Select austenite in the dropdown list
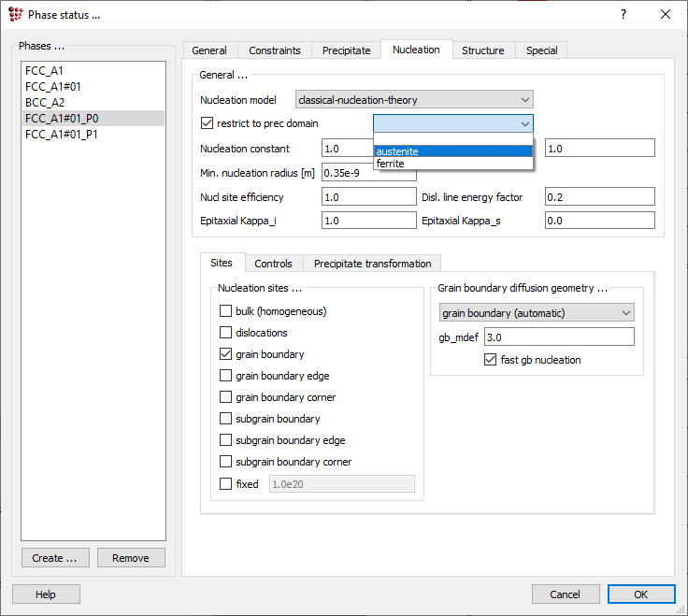The width and height of the screenshot is (688, 616). coord(397,151)
